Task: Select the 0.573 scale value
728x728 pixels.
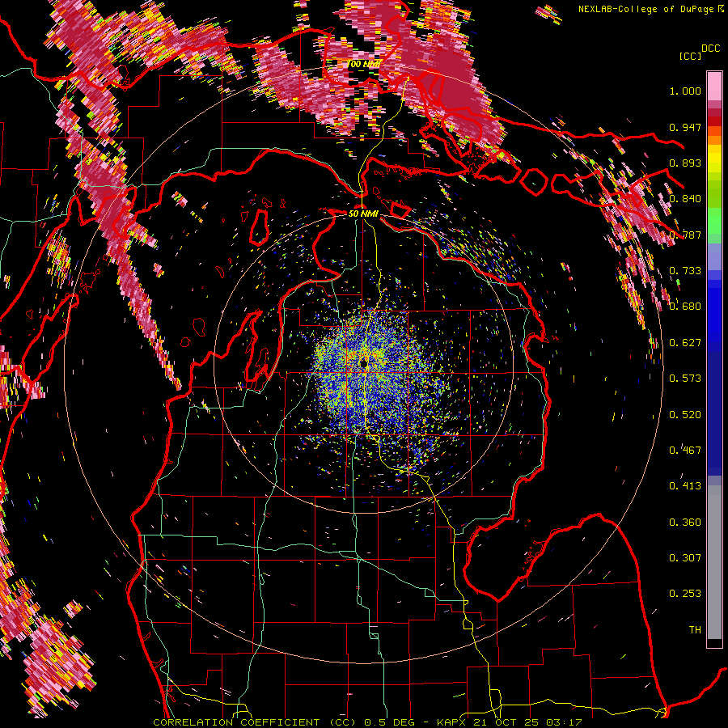Action: 685,379
